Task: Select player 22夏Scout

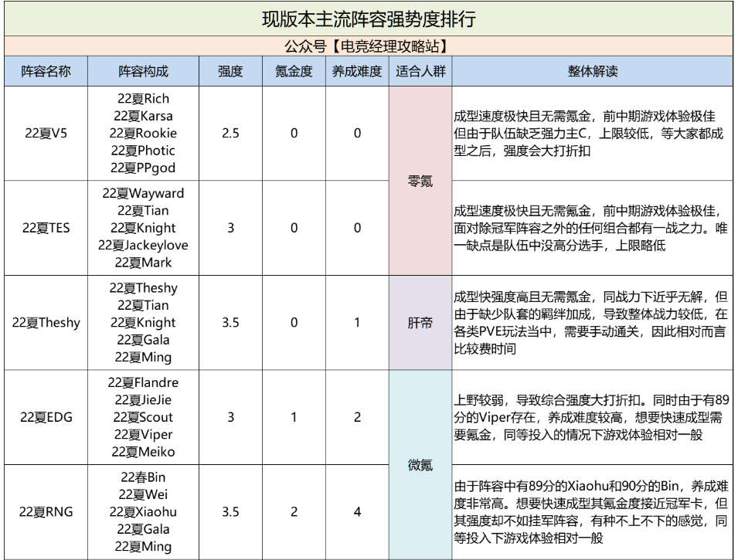Action: point(143,417)
